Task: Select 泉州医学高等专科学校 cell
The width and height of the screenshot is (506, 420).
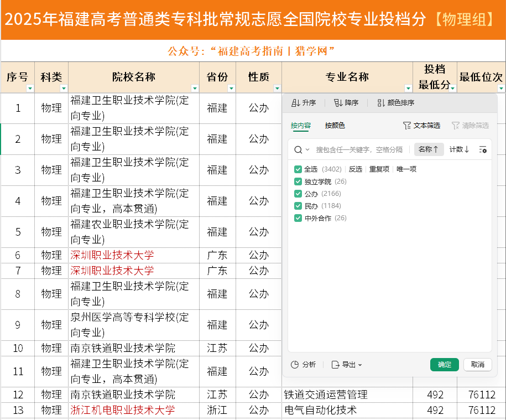Action: click(x=134, y=325)
